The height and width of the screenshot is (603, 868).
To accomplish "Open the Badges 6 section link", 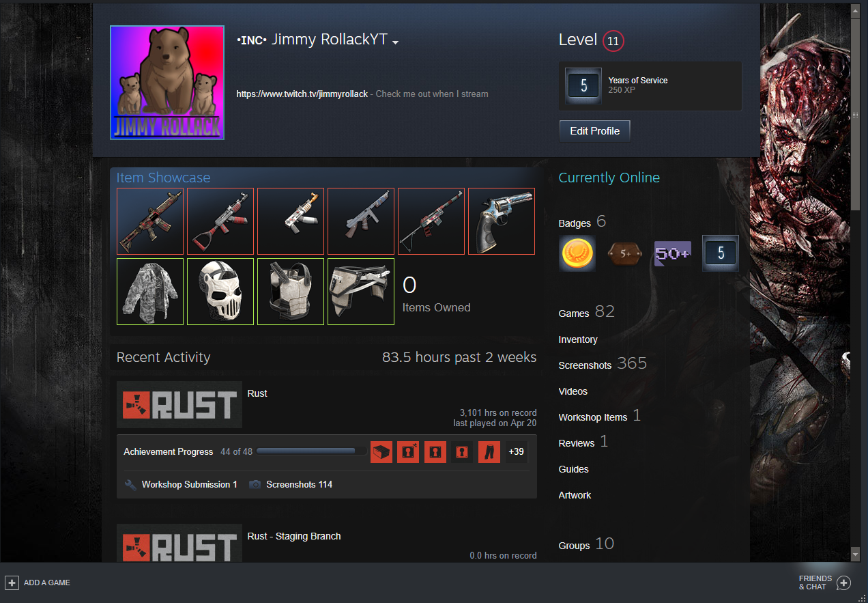I will pyautogui.click(x=582, y=222).
